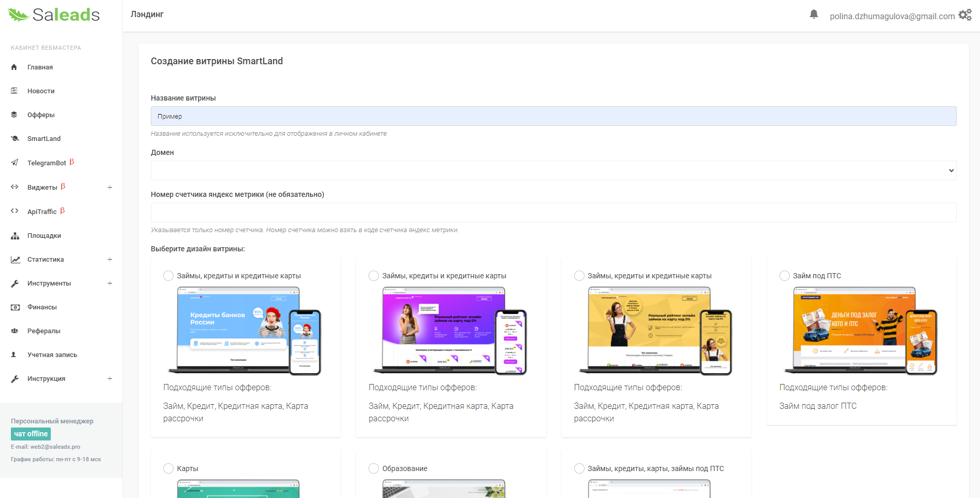Click the Учетная запись user icon
This screenshot has width=980, height=498.
(14, 355)
